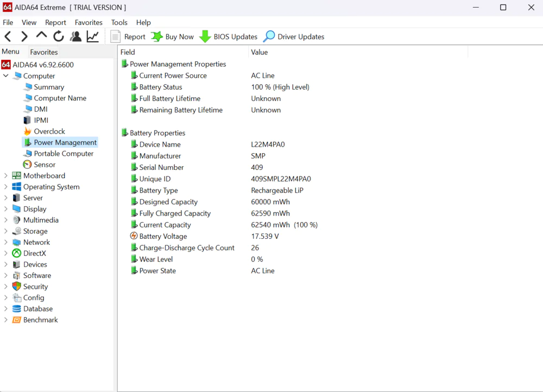
Task: Expand the DirectX node
Action: tap(6, 253)
